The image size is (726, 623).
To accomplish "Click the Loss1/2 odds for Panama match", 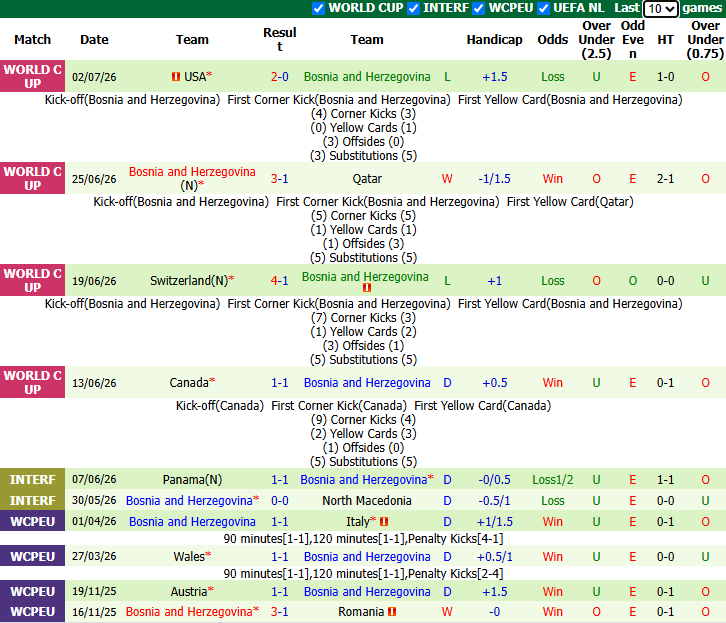I will [552, 480].
